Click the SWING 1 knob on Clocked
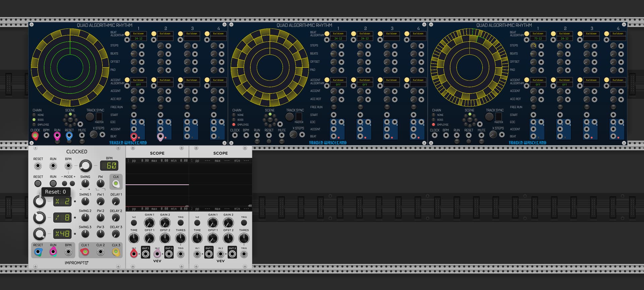644x290 pixels. pyautogui.click(x=85, y=201)
